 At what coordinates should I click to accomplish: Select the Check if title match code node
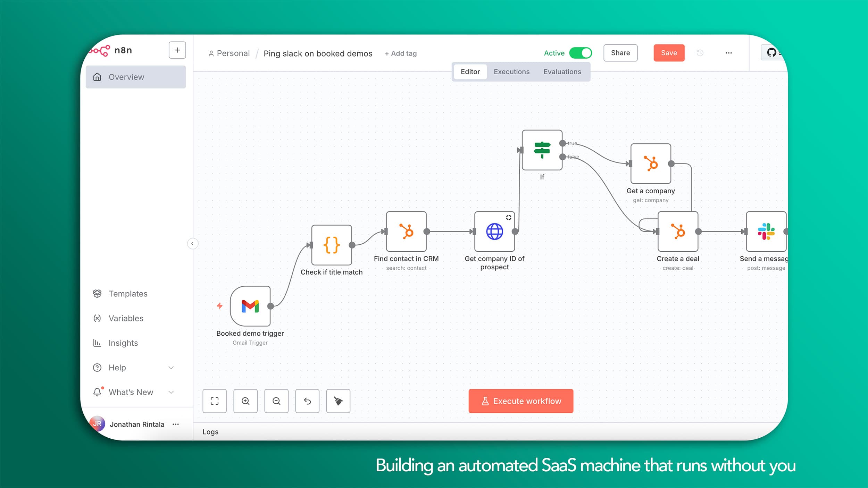[332, 245]
